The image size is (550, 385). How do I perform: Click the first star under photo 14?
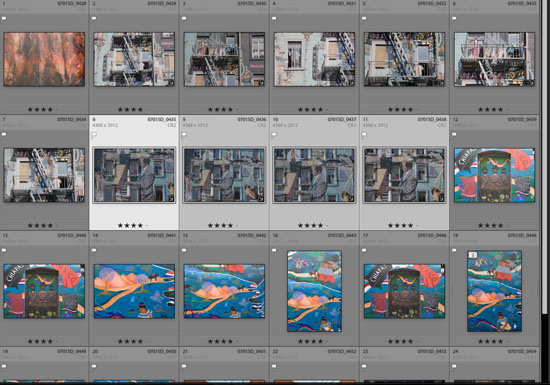pyautogui.click(x=120, y=341)
